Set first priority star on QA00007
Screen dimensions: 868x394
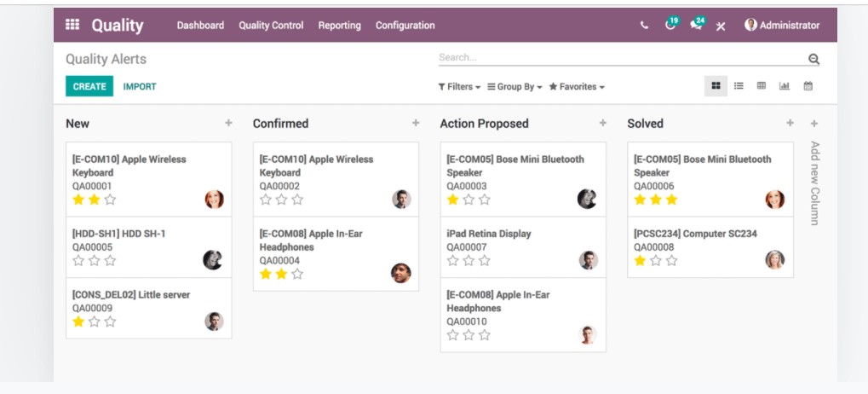point(453,260)
